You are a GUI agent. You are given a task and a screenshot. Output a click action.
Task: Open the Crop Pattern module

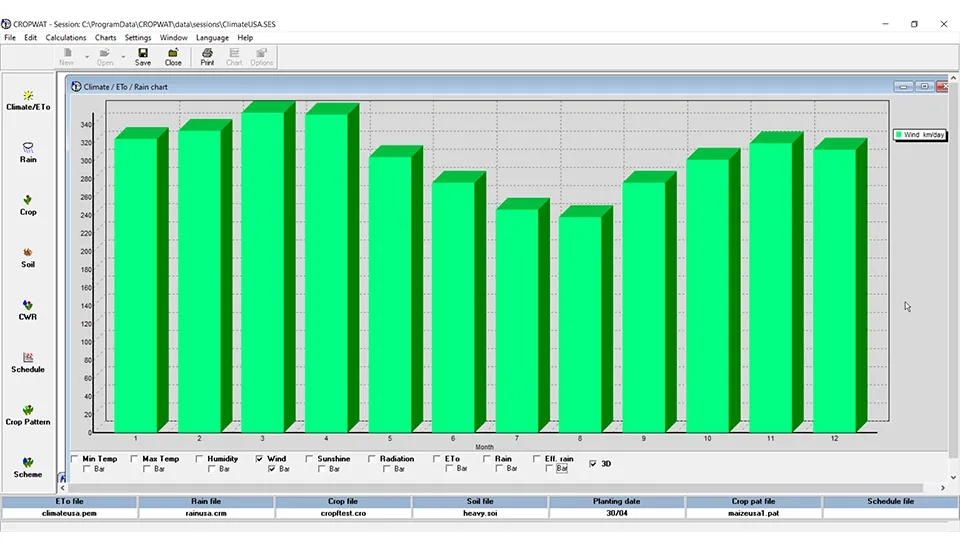tap(28, 414)
